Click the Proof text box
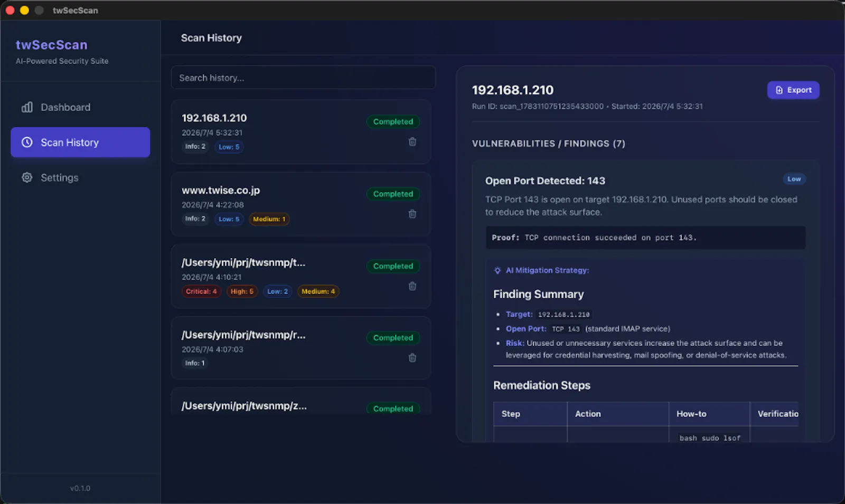Screen dimensions: 845x504 [x=645, y=237]
